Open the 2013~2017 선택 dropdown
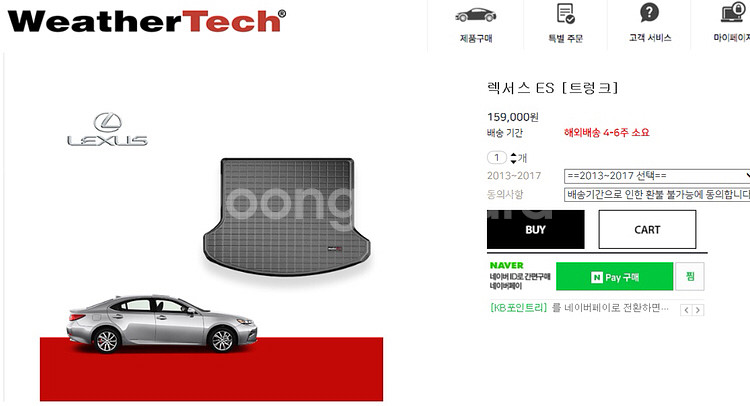 (x=657, y=176)
